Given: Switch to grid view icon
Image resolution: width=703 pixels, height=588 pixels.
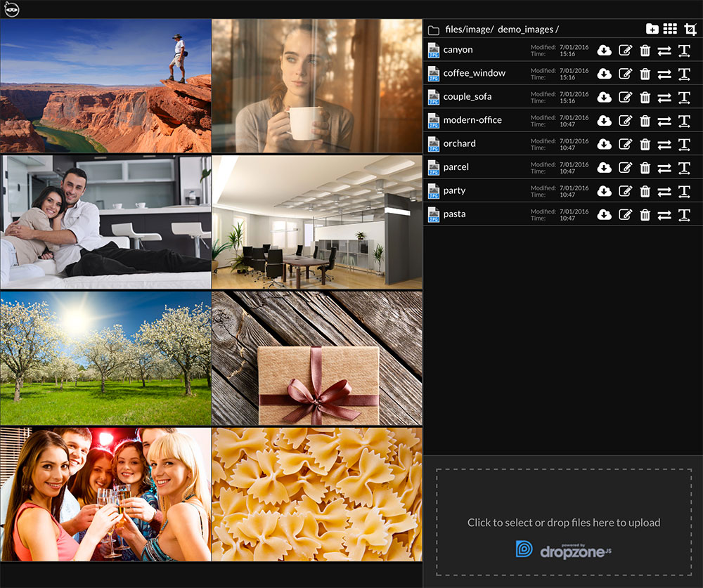Looking at the screenshot, I should click(670, 29).
